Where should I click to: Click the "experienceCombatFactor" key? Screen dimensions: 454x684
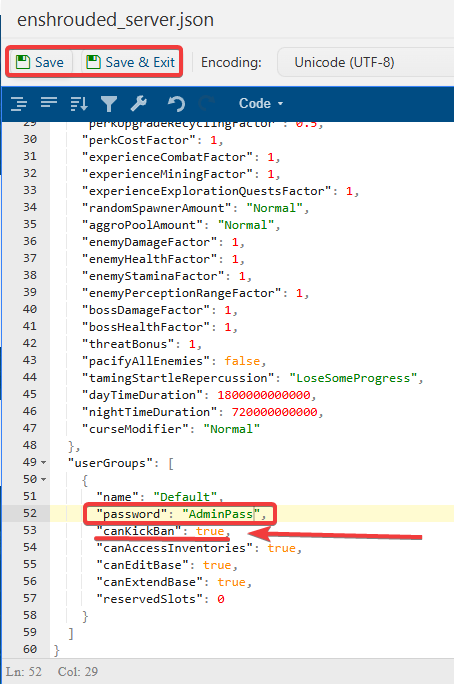point(167,157)
